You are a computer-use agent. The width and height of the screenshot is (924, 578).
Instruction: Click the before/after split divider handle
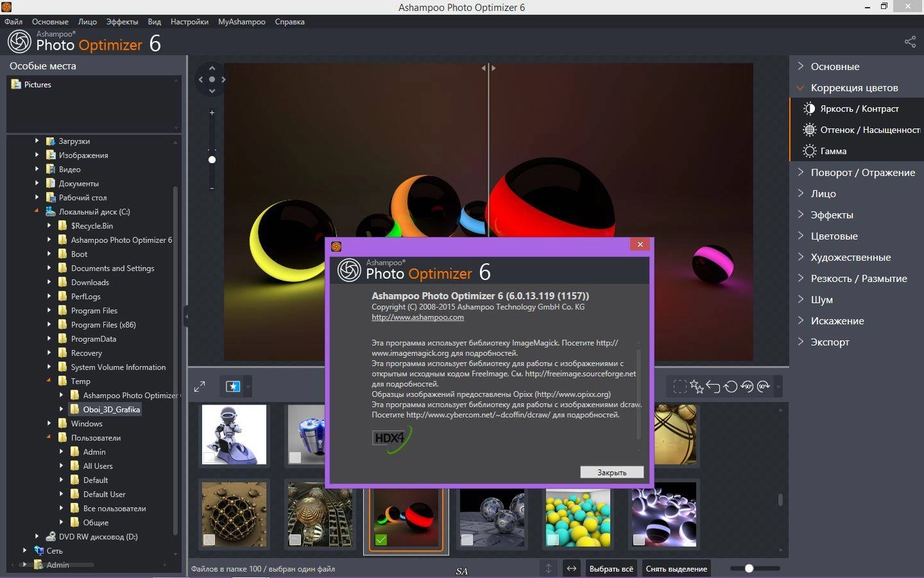pyautogui.click(x=489, y=67)
